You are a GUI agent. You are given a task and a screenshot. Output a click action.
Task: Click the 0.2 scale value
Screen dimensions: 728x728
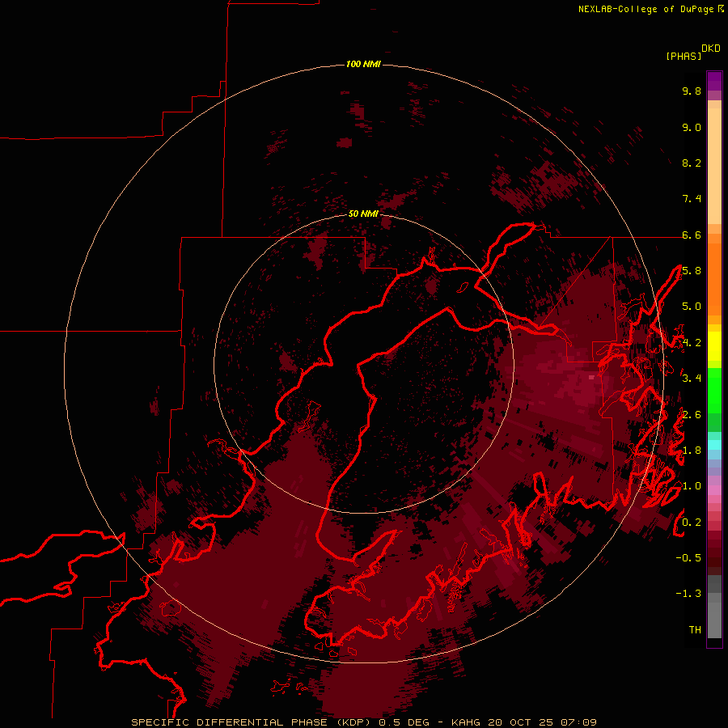(692, 523)
